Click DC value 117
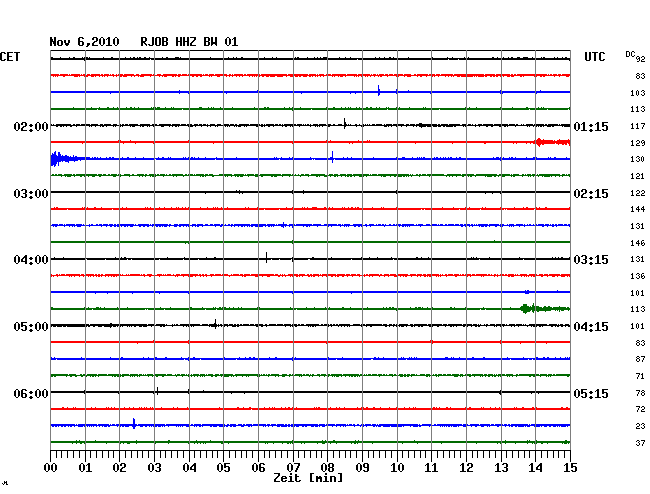650x494 pixels. point(638,126)
